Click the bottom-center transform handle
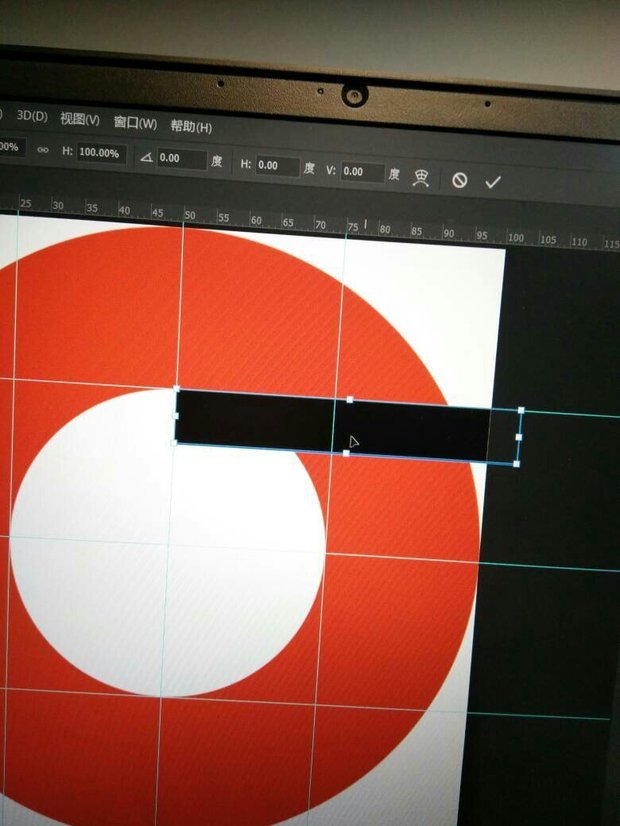Viewport: 620px width, 826px height. click(346, 453)
